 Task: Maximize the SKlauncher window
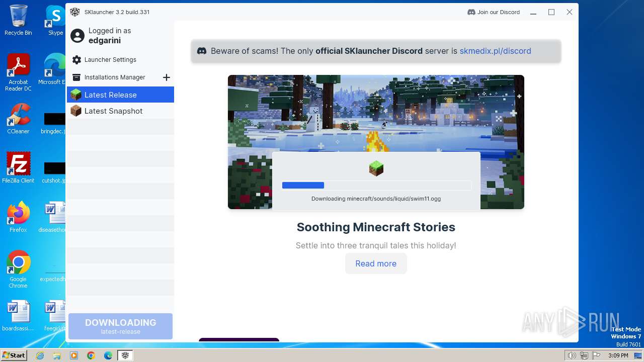[x=551, y=12]
